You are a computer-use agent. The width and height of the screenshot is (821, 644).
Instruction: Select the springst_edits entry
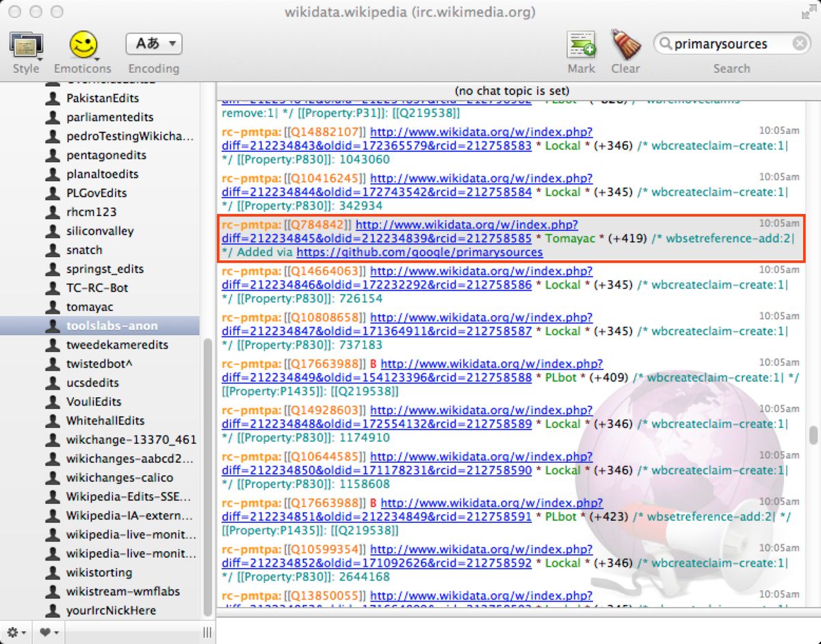(105, 269)
